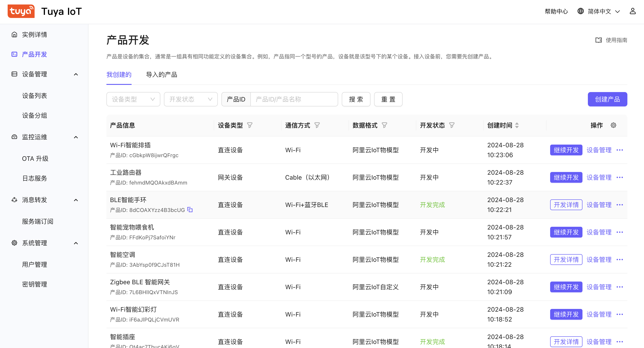
Task: Open the 产品ID search type selector
Action: point(236,99)
